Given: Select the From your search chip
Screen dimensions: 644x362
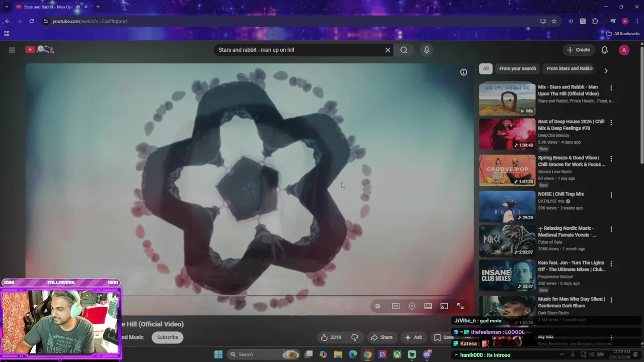Looking at the screenshot, I should [x=517, y=68].
